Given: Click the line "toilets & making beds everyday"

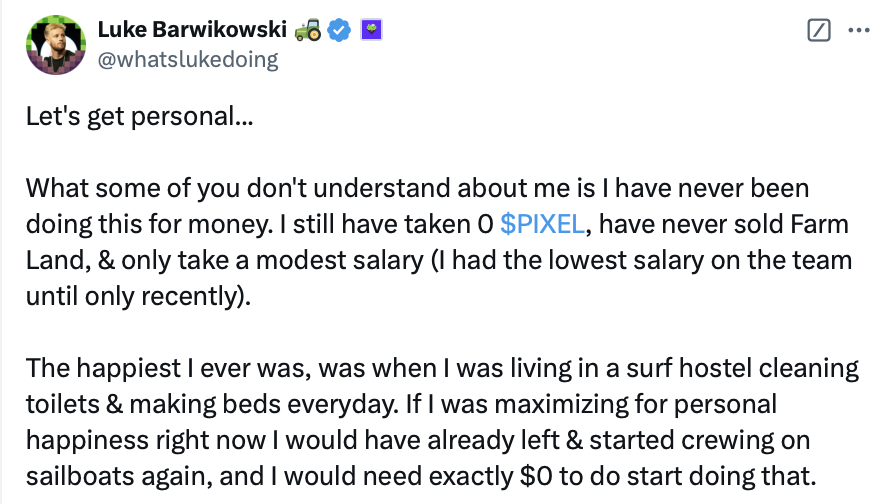Looking at the screenshot, I should (401, 404).
